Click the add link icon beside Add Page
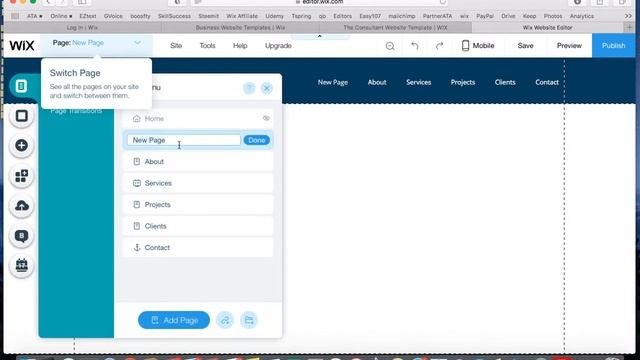Screen dimensions: 640x360 tap(225, 320)
